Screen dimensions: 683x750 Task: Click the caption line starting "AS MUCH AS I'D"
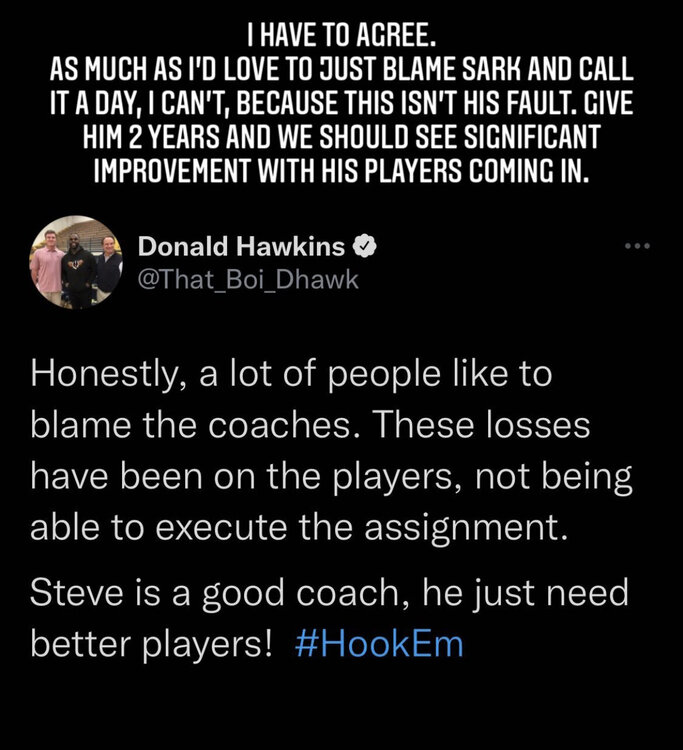point(342,70)
